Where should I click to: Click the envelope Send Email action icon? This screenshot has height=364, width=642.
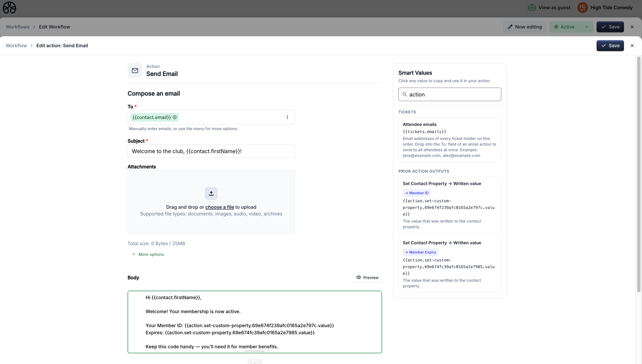135,70
